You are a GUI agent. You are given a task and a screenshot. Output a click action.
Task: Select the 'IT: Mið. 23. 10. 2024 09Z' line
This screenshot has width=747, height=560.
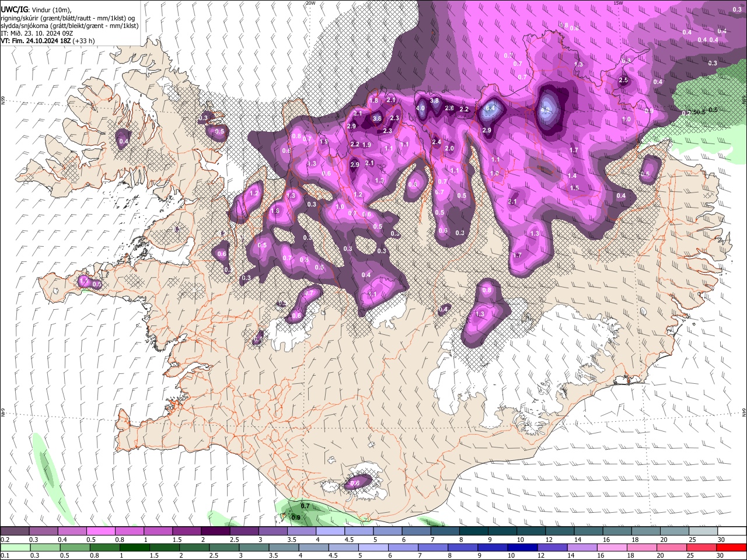click(37, 33)
